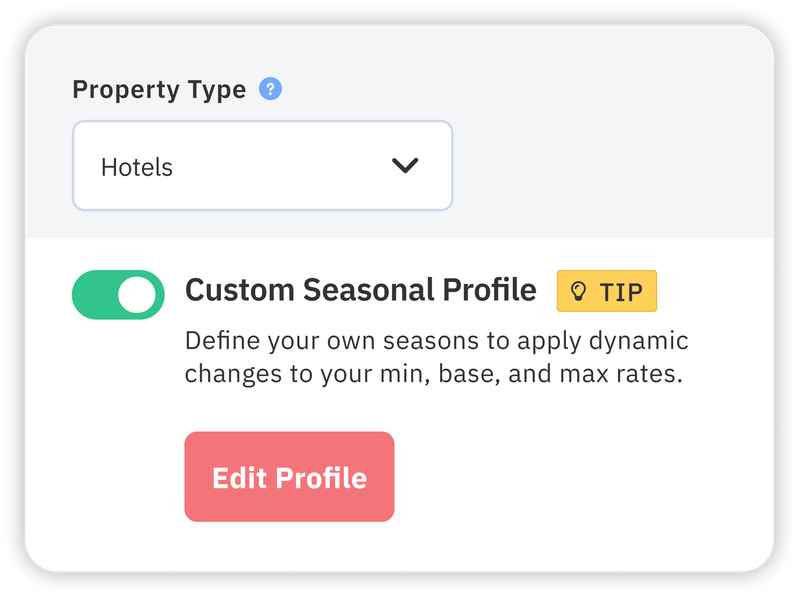
Task: Click the lightbulb icon in TIP badge
Action: [x=578, y=291]
